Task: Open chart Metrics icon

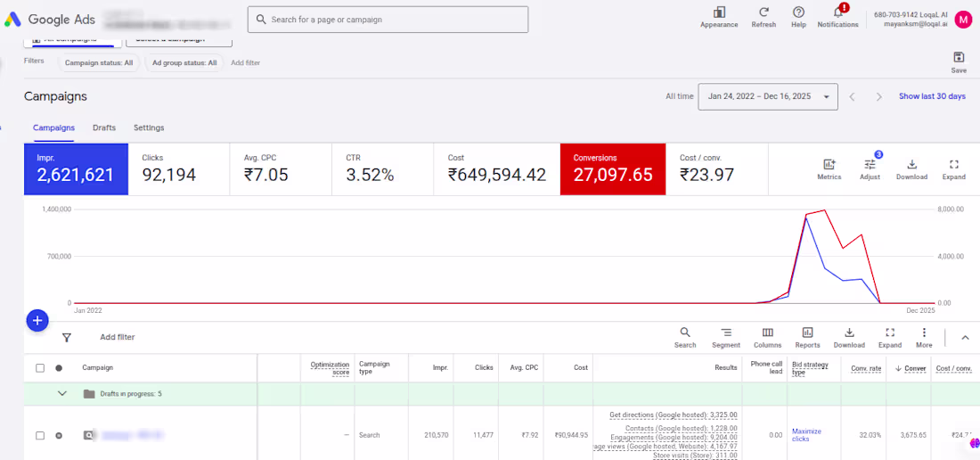Action: pyautogui.click(x=829, y=164)
